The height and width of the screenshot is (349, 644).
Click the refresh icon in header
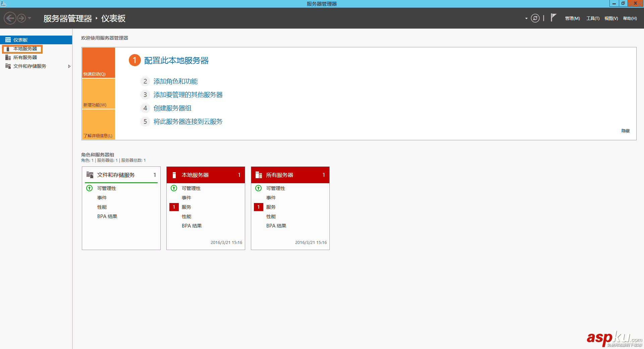coord(535,18)
